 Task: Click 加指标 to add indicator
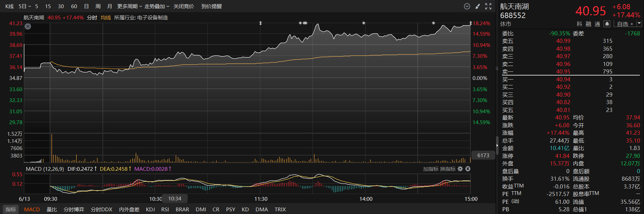tap(431, 169)
